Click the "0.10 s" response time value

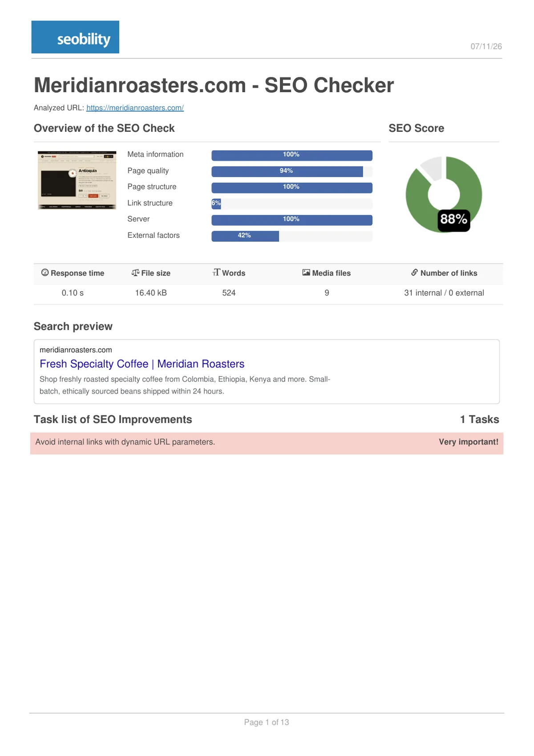coord(73,293)
